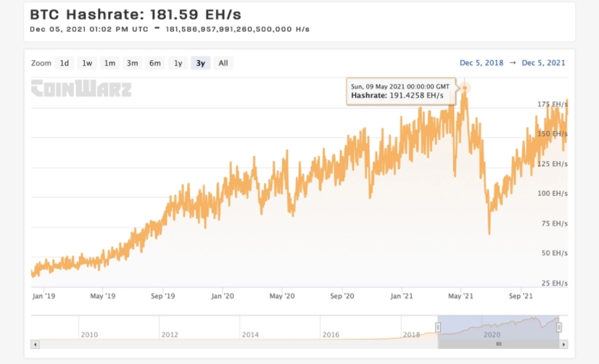Image resolution: width=599 pixels, height=364 pixels.
Task: Click the 2014 area in navigator timeline
Action: pos(250,334)
